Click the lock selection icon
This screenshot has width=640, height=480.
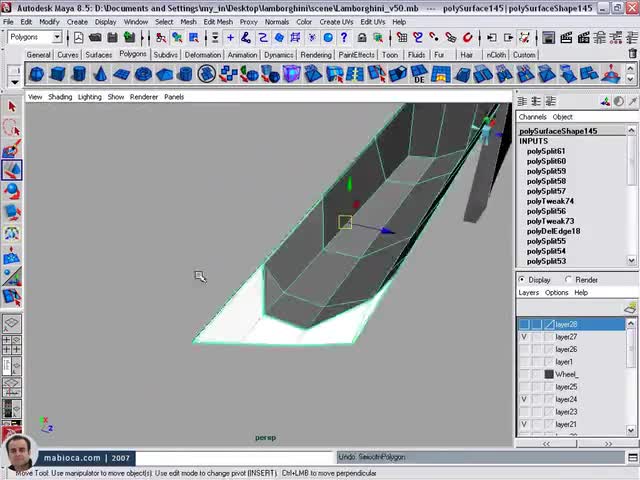pos(362,38)
